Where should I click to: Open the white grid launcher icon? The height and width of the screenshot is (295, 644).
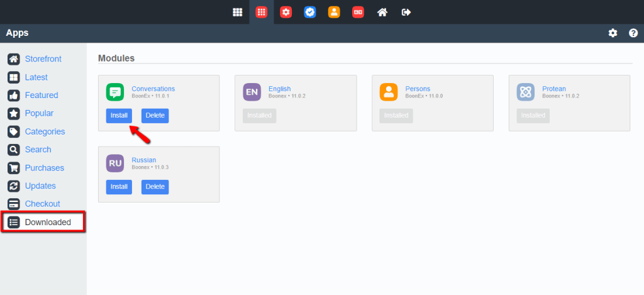coord(238,12)
